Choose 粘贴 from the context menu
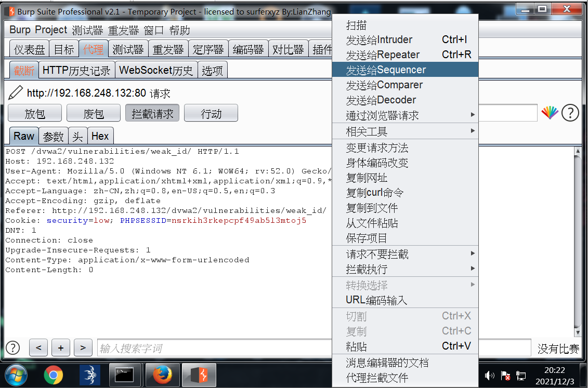The image size is (588, 388). [405, 346]
